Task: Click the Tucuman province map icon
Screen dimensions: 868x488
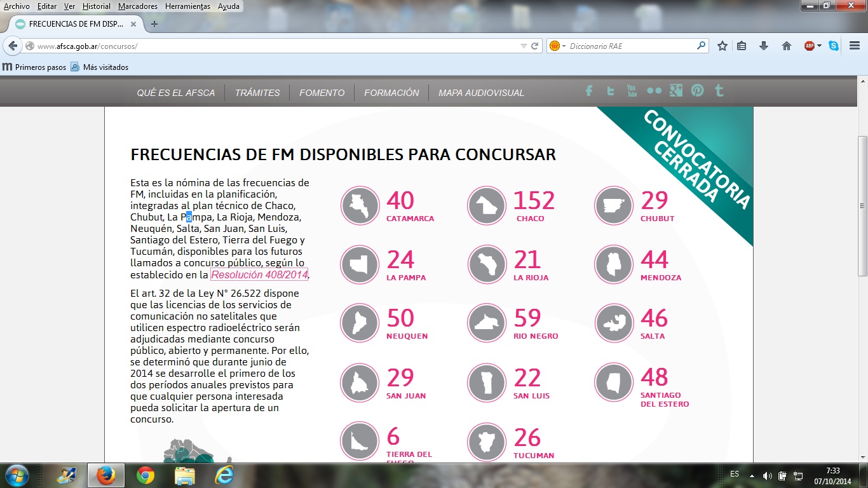Action: 487,442
